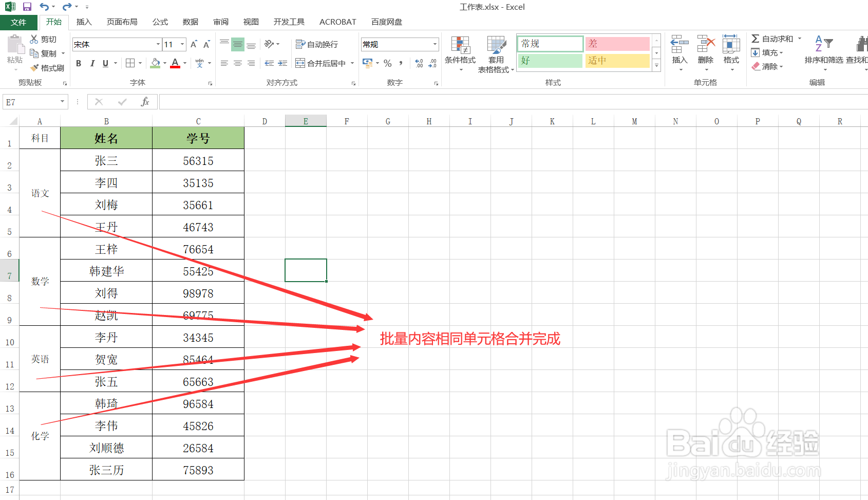Increase indent icon
This screenshot has width=868, height=500.
(282, 63)
